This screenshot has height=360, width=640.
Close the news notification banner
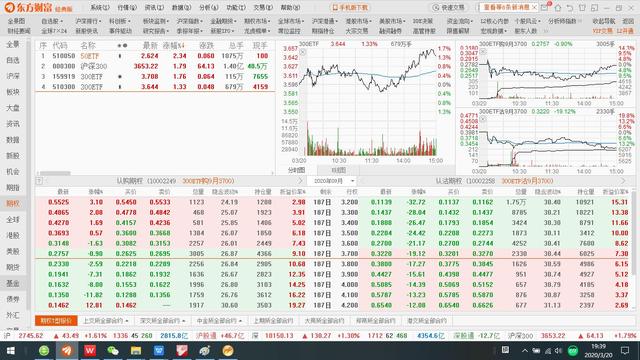point(534,8)
